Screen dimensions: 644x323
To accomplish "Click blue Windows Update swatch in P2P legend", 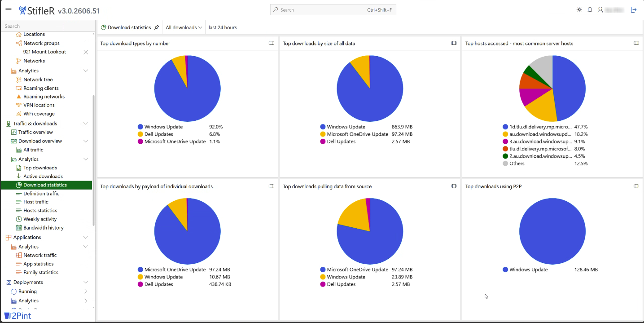I will coord(505,270).
